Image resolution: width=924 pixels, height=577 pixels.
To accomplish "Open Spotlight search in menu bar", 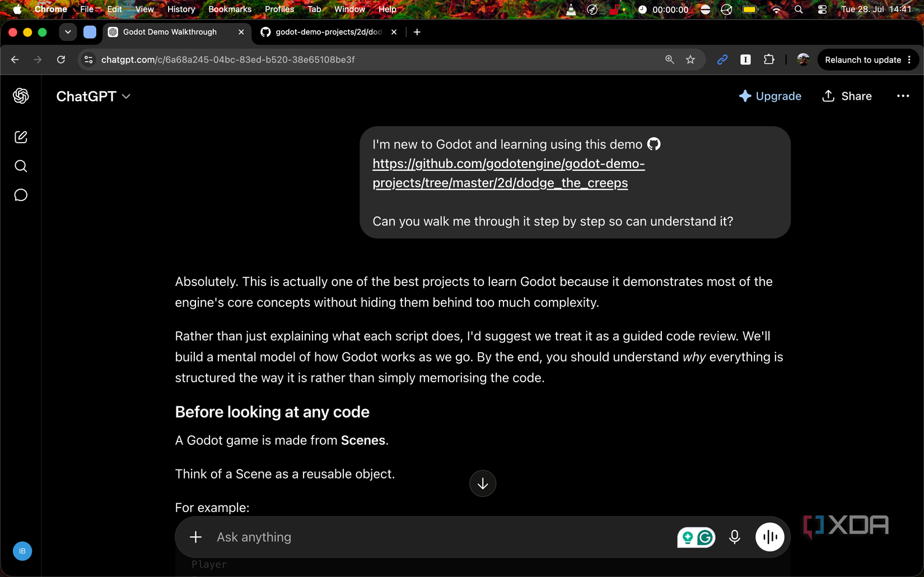I will coord(799,10).
